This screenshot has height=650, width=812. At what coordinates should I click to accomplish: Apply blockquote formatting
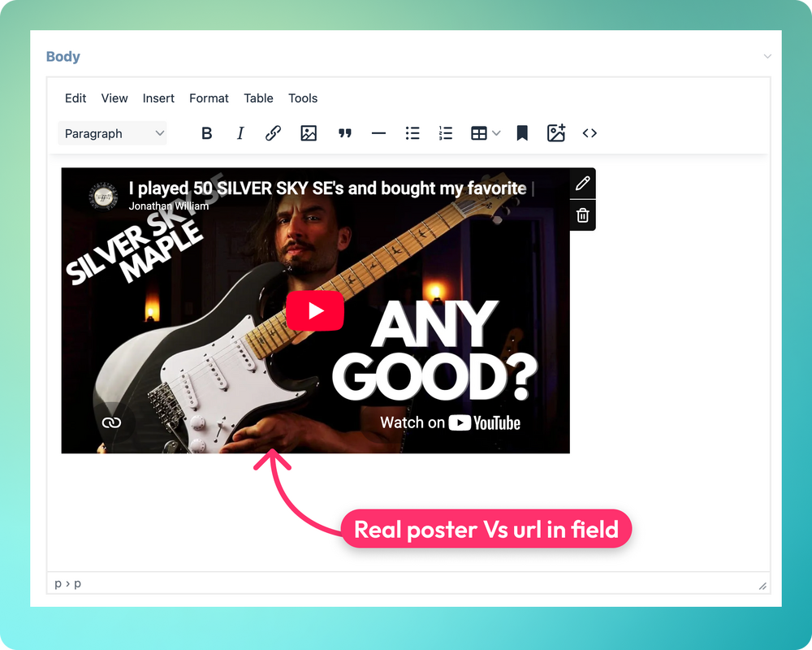345,134
